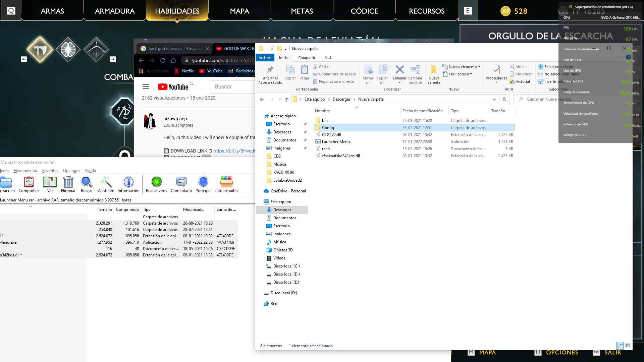
Task: Expand the Fácil acceso dropdown
Action: (458, 74)
